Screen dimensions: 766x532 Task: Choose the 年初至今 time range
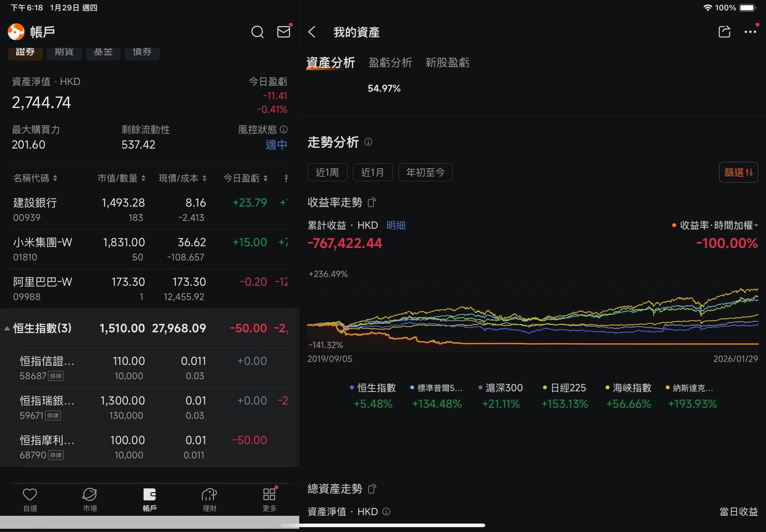(x=426, y=172)
